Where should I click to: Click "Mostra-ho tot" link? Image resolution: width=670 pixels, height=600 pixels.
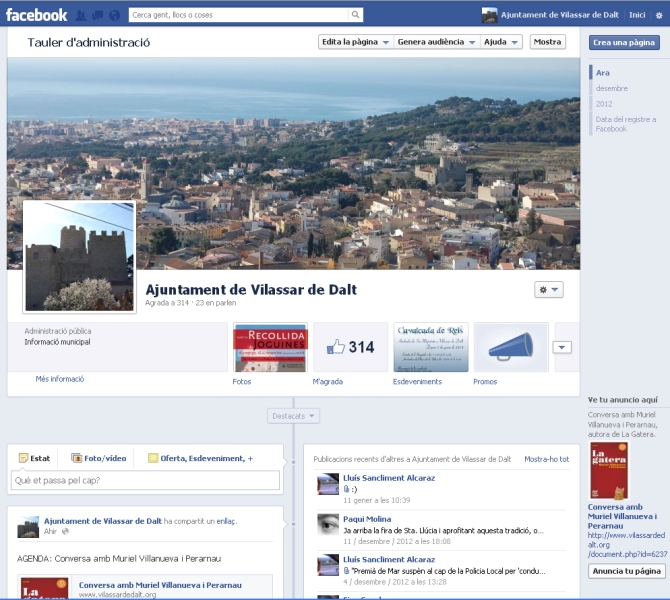(547, 459)
